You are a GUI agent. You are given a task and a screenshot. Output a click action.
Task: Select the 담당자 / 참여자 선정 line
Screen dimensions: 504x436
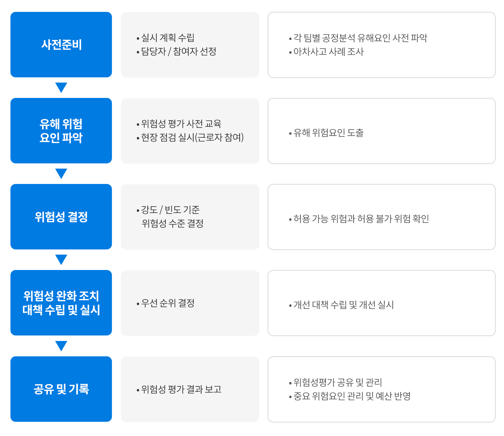tap(179, 52)
